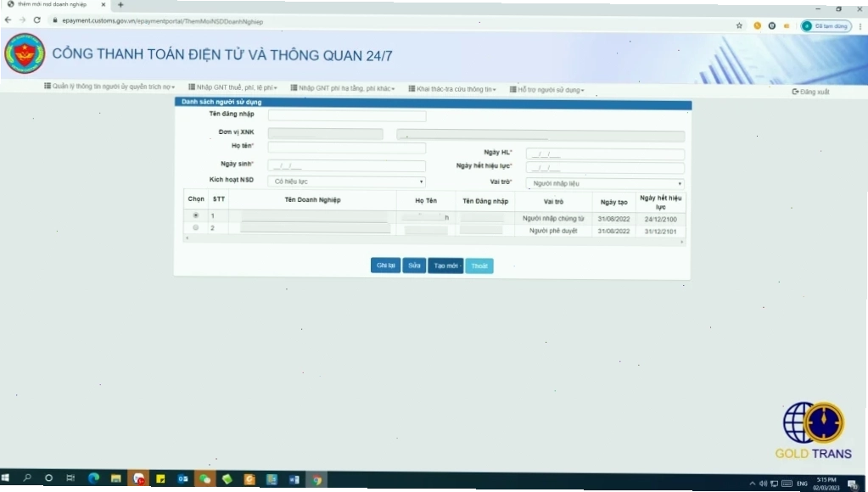This screenshot has width=868, height=492.
Task: Focus the Ngày hết hiệu lực date field
Action: [x=605, y=168]
